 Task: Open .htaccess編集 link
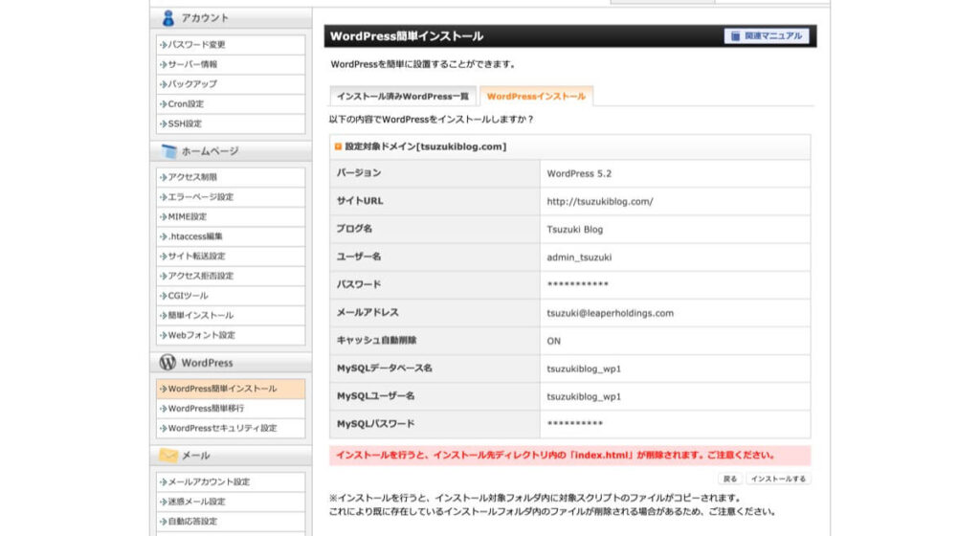click(231, 236)
